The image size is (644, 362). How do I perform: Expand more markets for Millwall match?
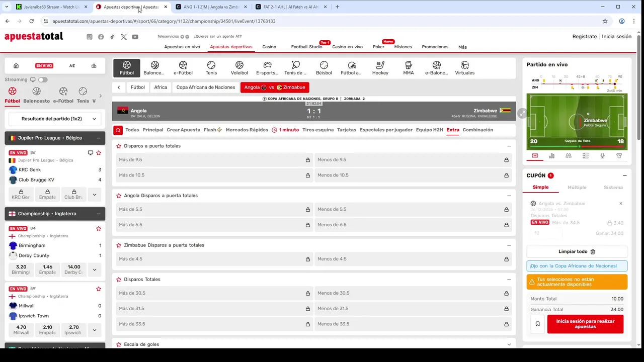pyautogui.click(x=94, y=330)
